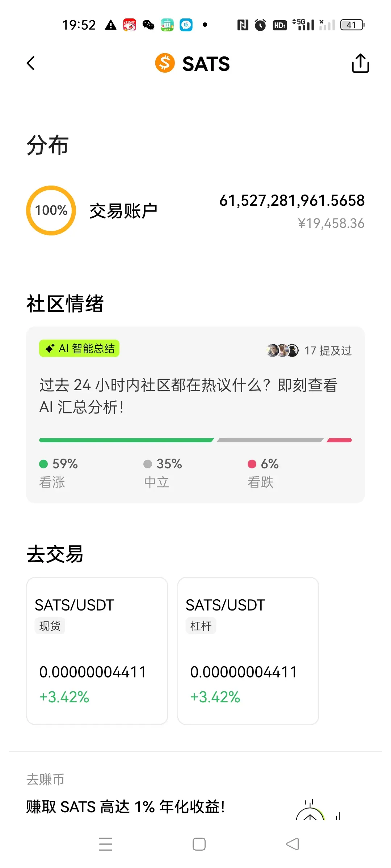The image size is (391, 868).
Task: Open the SATS/USDT 现货 trading card
Action: coord(97,651)
